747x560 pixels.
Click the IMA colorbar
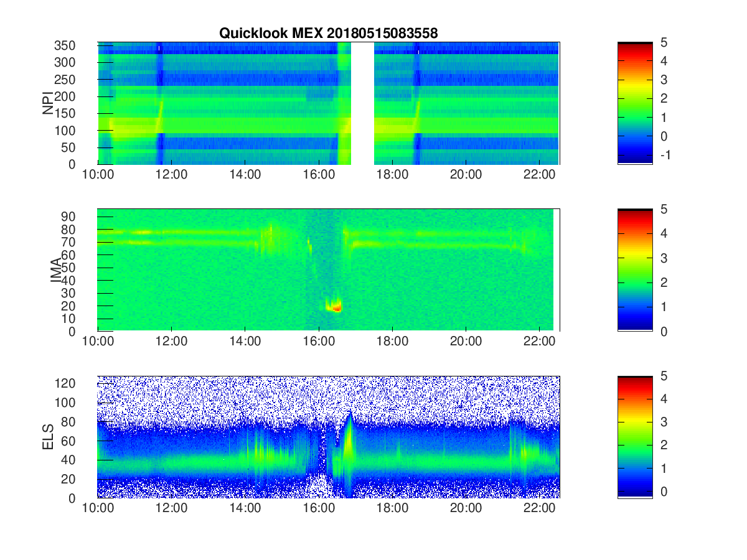635,270
